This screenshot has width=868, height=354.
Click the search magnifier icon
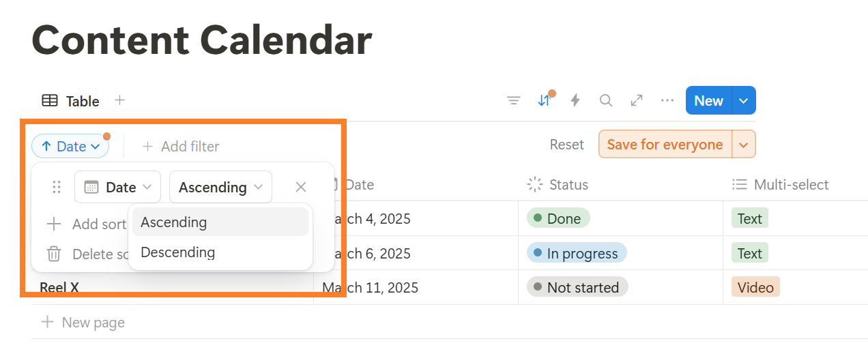[606, 101]
